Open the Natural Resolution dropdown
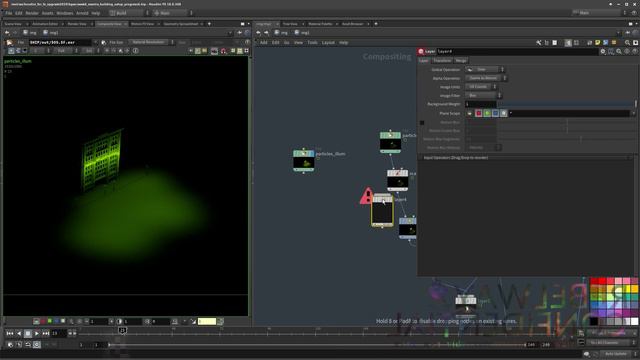The height and width of the screenshot is (360, 640). 151,42
